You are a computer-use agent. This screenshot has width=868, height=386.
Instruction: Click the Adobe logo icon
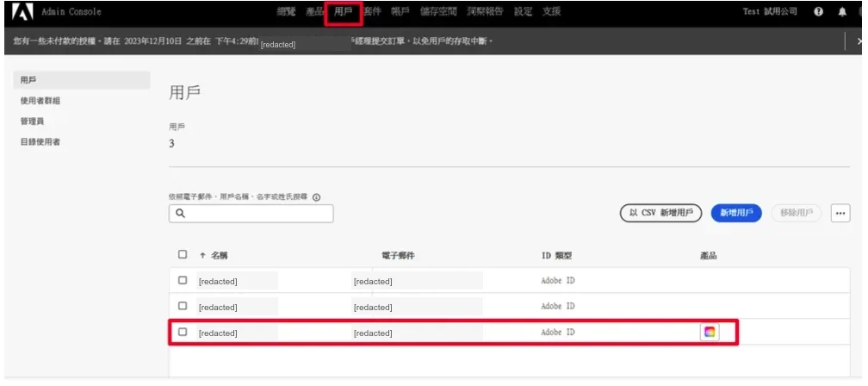[22, 11]
